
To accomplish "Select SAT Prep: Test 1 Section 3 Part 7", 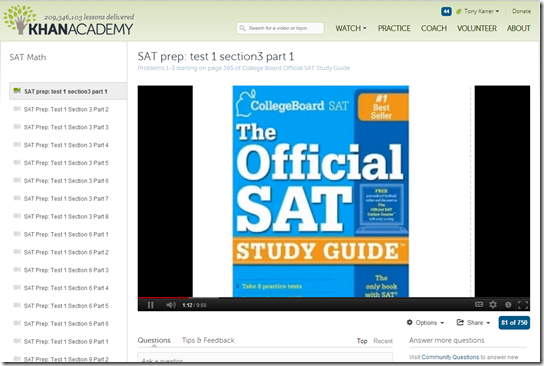I will click(66, 198).
